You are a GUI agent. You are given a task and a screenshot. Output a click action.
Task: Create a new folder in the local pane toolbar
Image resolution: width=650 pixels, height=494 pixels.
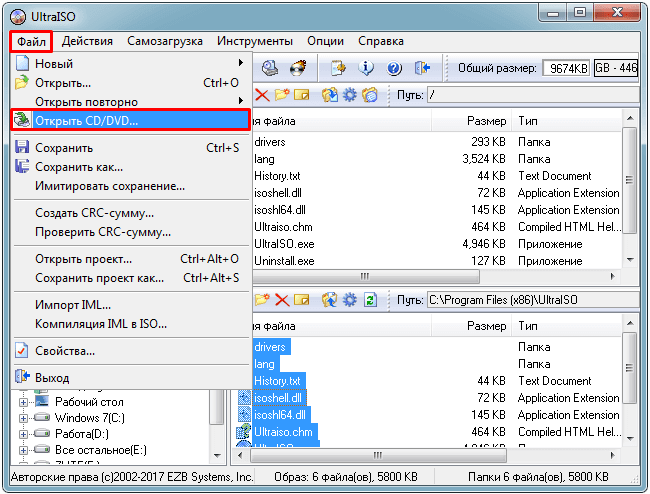coord(262,300)
